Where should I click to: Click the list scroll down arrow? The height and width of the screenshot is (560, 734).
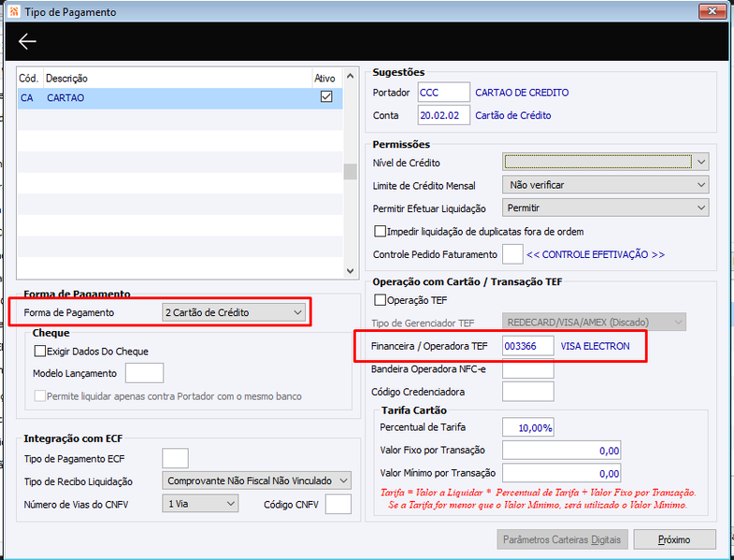350,270
